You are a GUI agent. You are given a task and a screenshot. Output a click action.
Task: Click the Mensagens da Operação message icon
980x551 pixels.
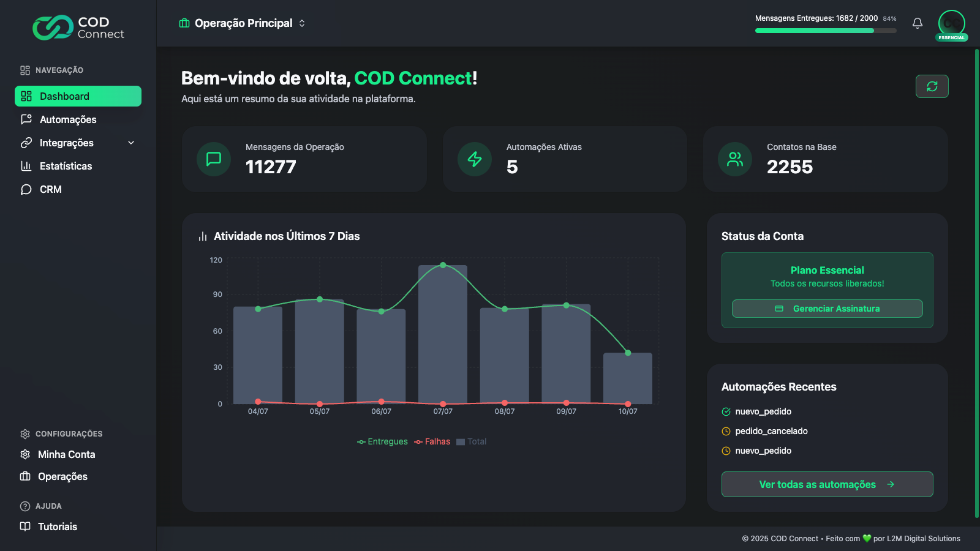[x=214, y=159]
